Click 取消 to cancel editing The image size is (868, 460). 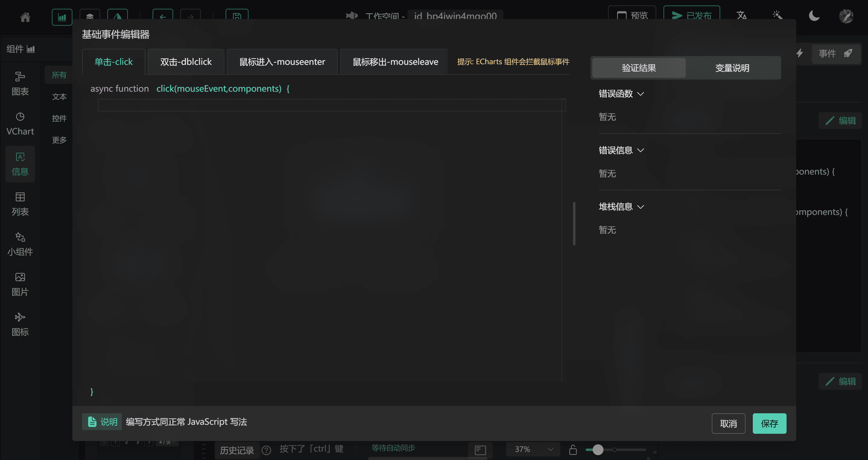pos(728,423)
